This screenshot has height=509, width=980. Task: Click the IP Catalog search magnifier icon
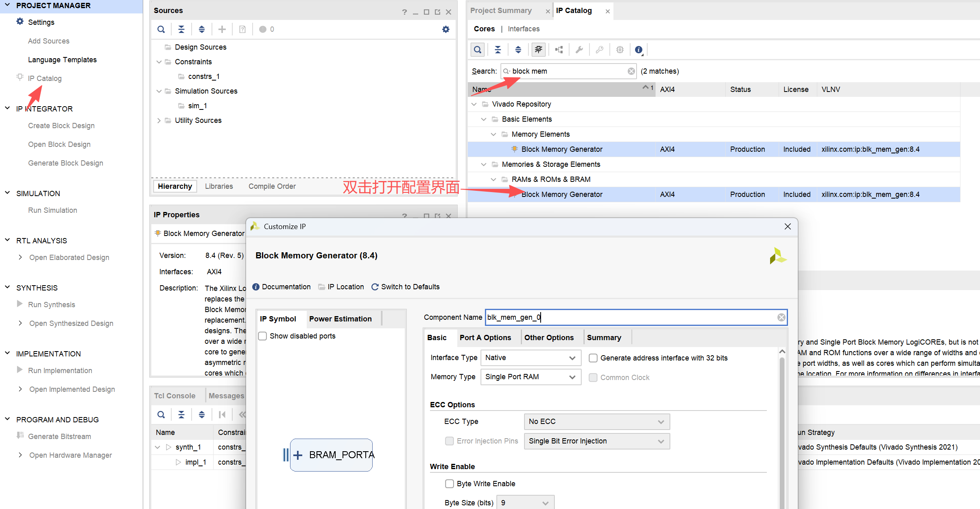point(478,50)
